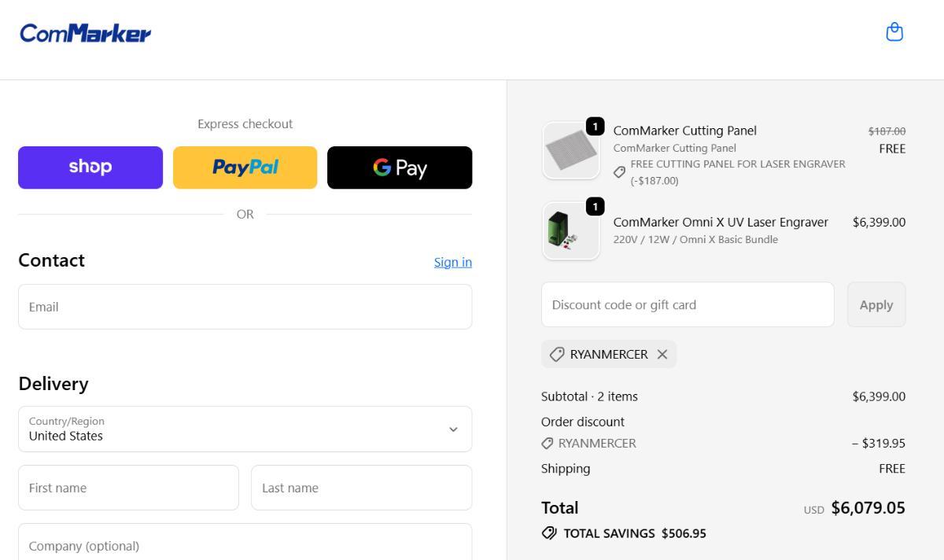Apply the discount code
This screenshot has width=944, height=560.
point(876,304)
